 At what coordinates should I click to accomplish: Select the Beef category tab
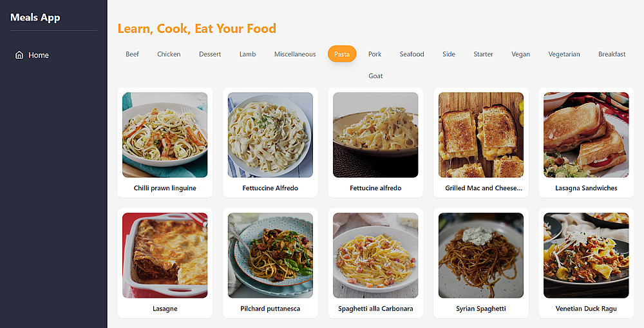[132, 54]
